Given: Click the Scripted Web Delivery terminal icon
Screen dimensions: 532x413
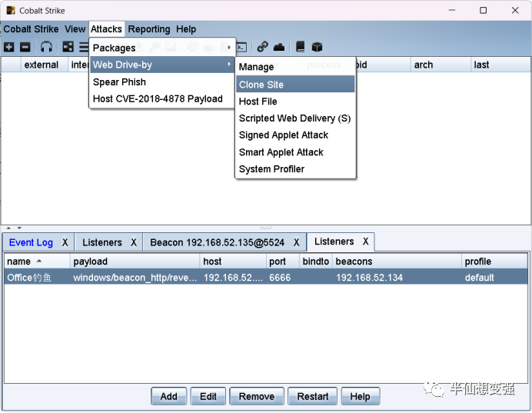Looking at the screenshot, I should click(241, 47).
